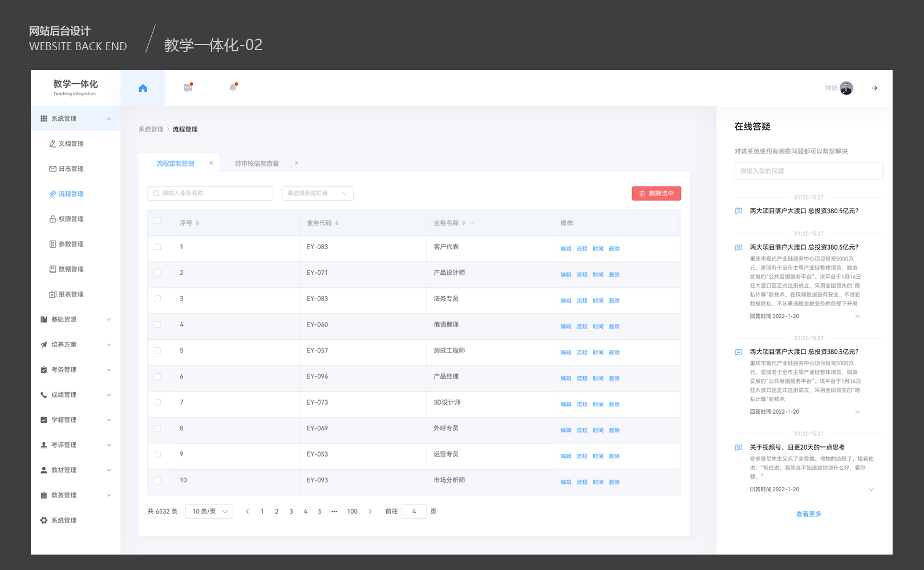Toggle the select-all header checkbox
The height and width of the screenshot is (570, 924).
158,221
